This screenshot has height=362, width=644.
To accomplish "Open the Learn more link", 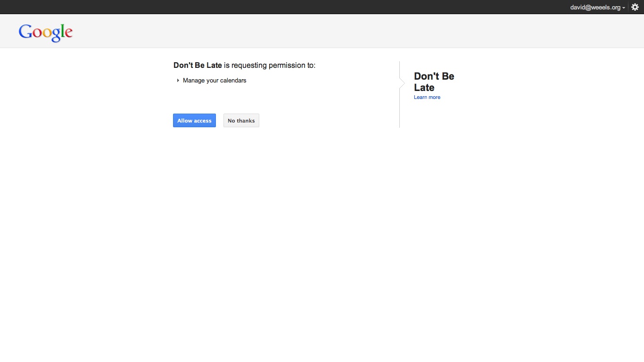I will [x=427, y=97].
